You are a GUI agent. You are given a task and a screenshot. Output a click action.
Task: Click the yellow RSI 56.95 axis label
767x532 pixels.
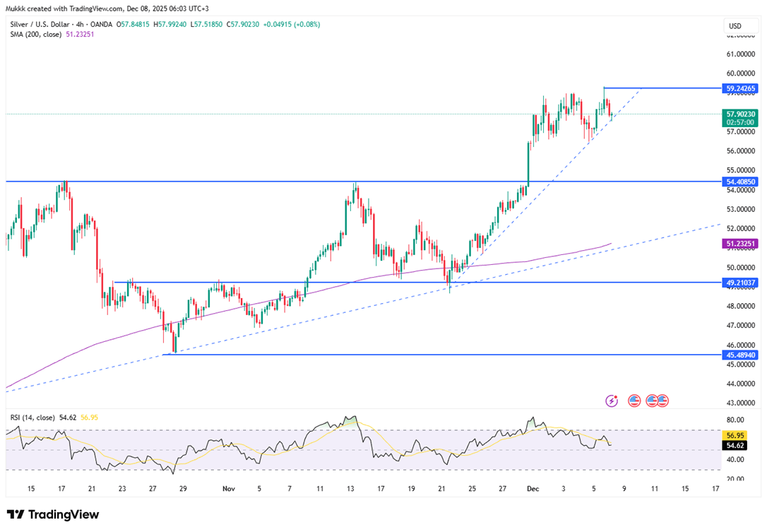[735, 436]
